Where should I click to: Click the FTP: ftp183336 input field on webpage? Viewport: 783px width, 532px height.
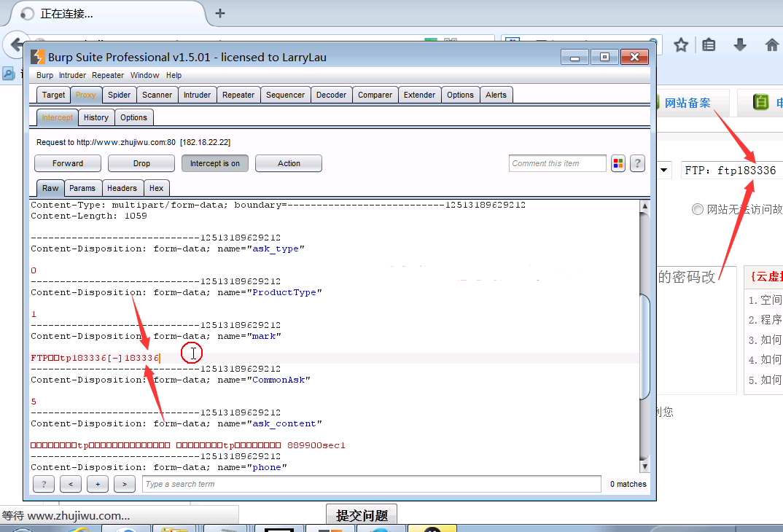pyautogui.click(x=731, y=171)
